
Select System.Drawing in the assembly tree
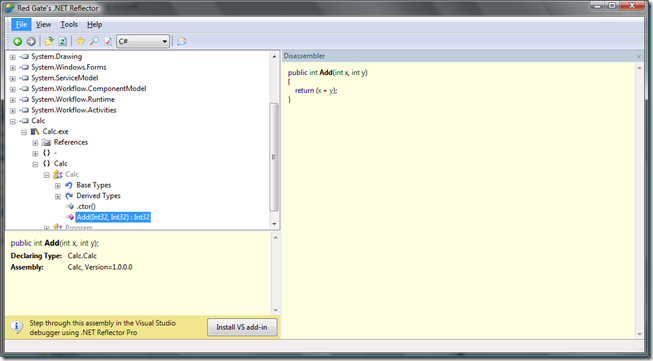click(x=57, y=56)
